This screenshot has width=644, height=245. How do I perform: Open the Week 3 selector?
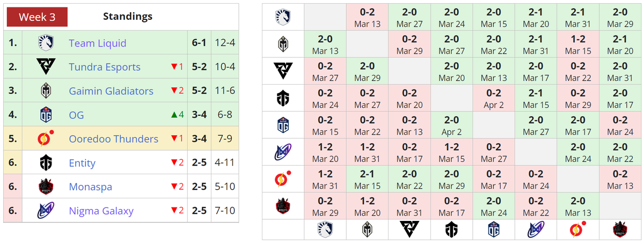[x=37, y=17]
